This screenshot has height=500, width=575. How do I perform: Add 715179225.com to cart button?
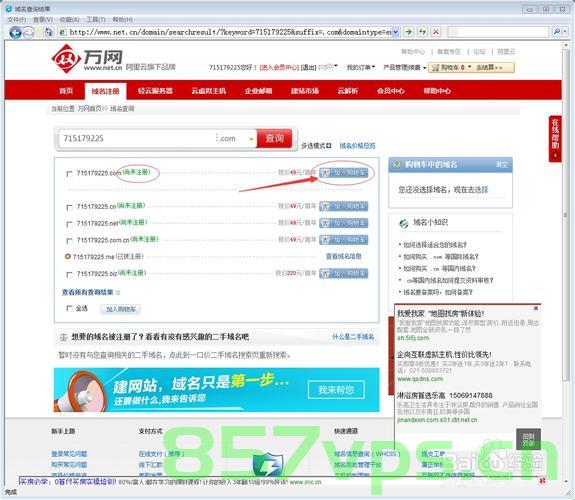tap(344, 172)
